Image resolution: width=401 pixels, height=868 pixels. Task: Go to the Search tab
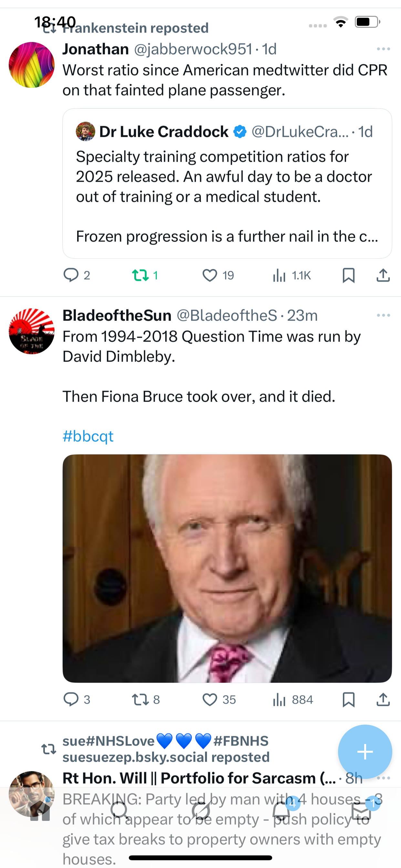120,811
